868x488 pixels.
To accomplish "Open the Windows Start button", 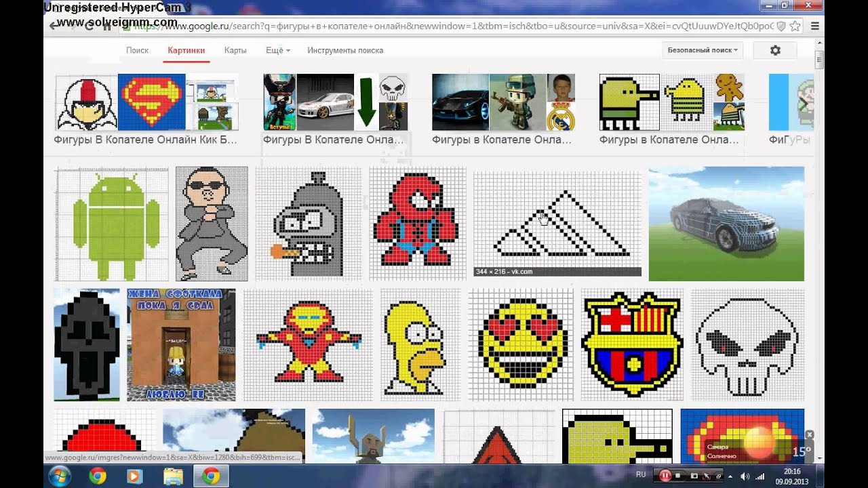I will pyautogui.click(x=59, y=476).
